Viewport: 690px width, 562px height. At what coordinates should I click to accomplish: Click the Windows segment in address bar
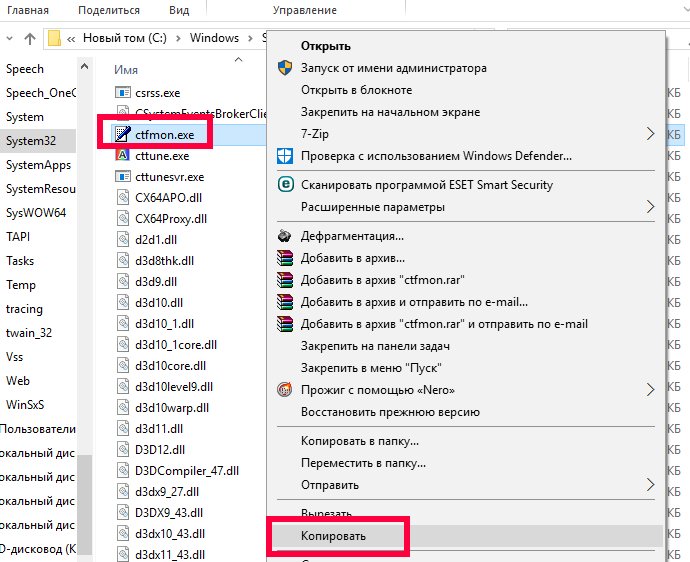214,38
